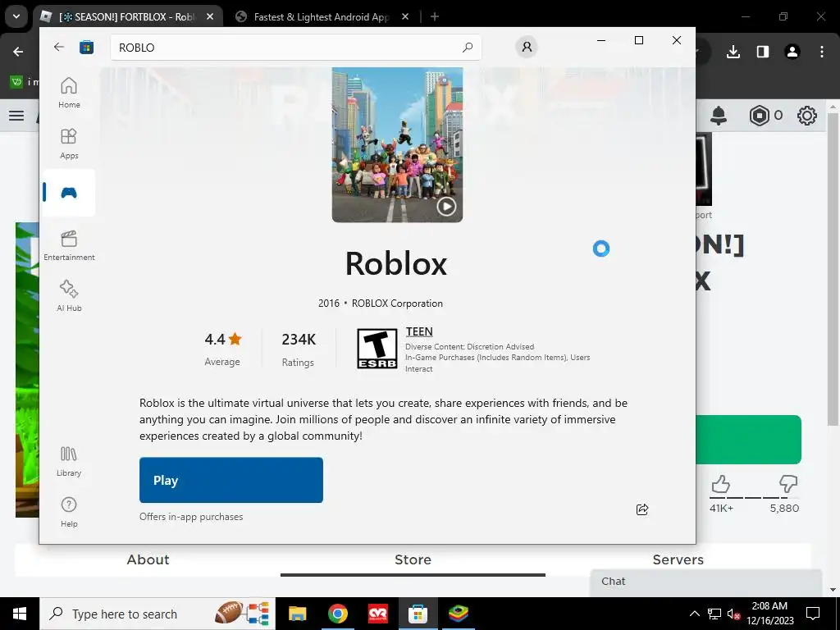Click thumbs down on FORTBLOX page
Viewport: 840px width, 630px height.
tap(788, 484)
